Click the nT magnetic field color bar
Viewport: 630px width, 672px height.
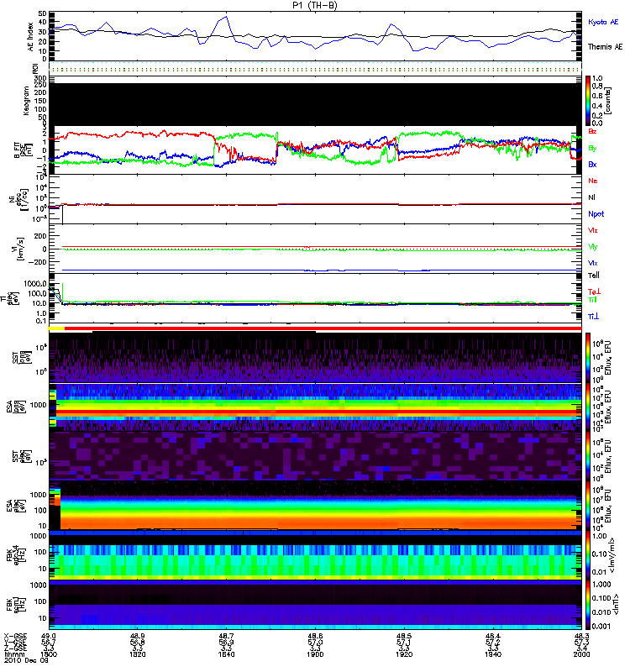pyautogui.click(x=588, y=605)
